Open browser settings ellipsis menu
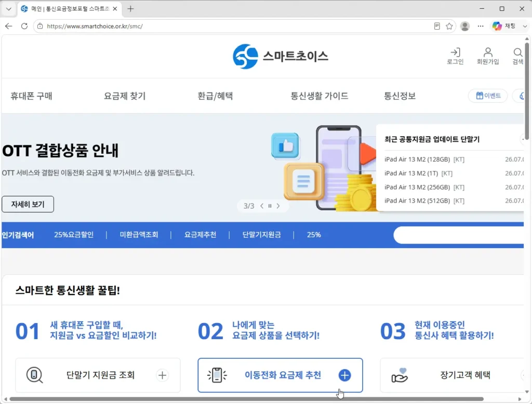This screenshot has height=404, width=532. (x=481, y=26)
